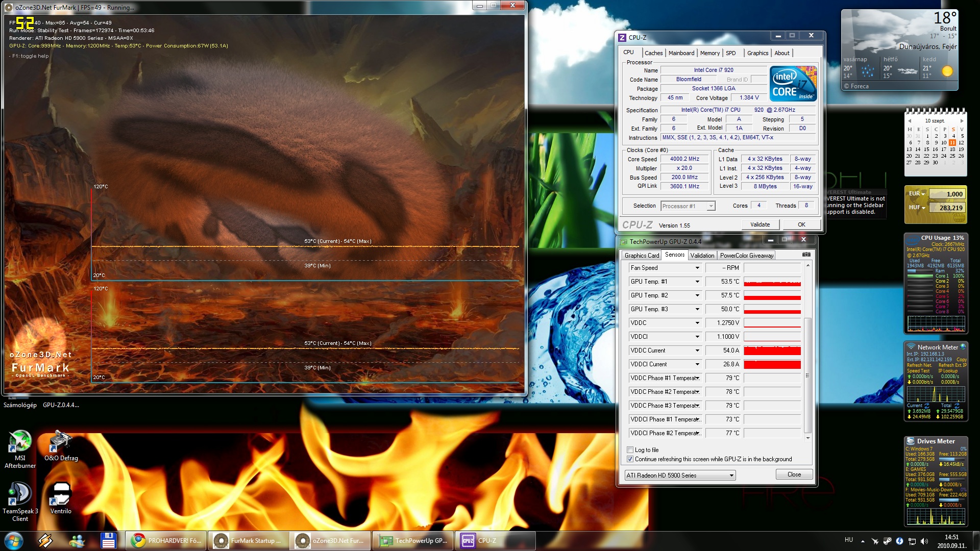The image size is (980, 551).
Task: Select day 11 in calendar gadget
Action: pos(952,143)
